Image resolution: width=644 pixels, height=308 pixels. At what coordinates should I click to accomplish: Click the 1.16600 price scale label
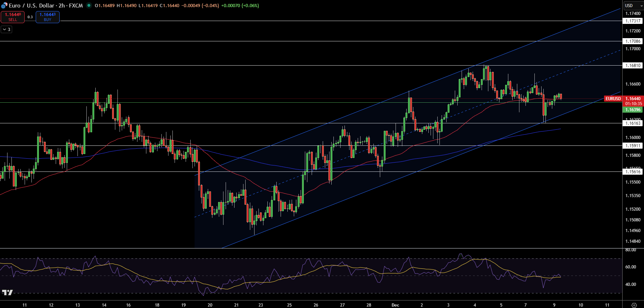click(633, 84)
